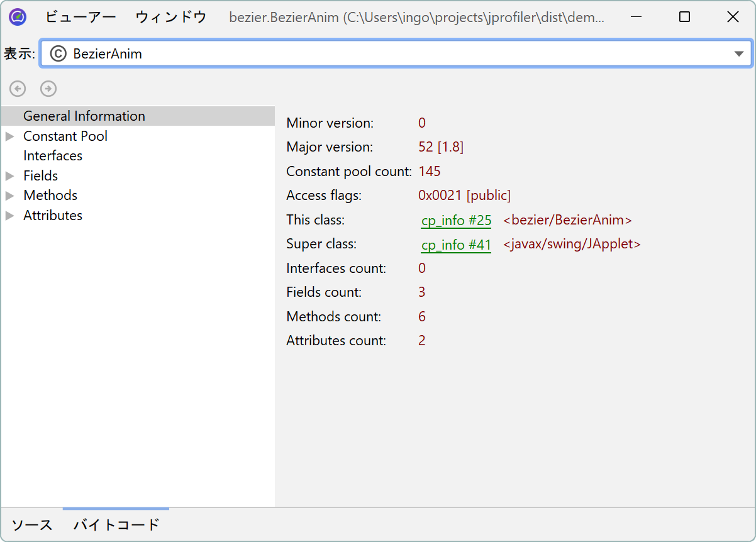Switch to the ソース tab

point(32,524)
